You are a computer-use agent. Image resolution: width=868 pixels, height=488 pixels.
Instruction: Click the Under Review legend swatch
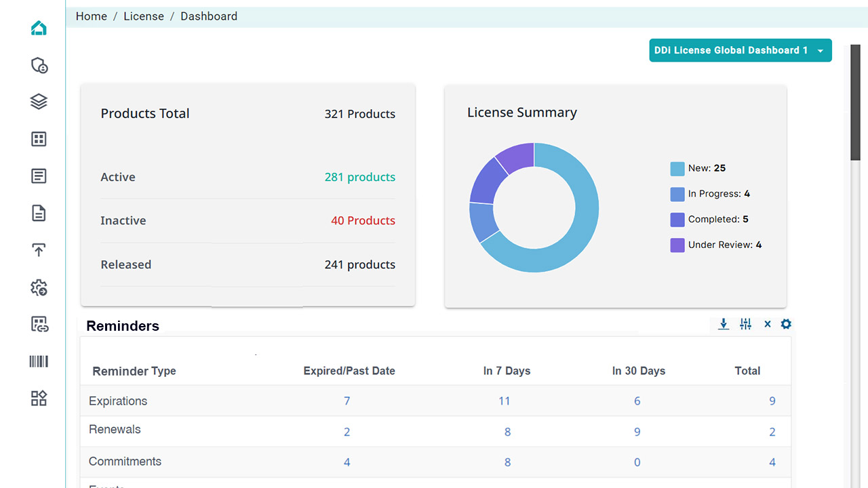point(677,245)
